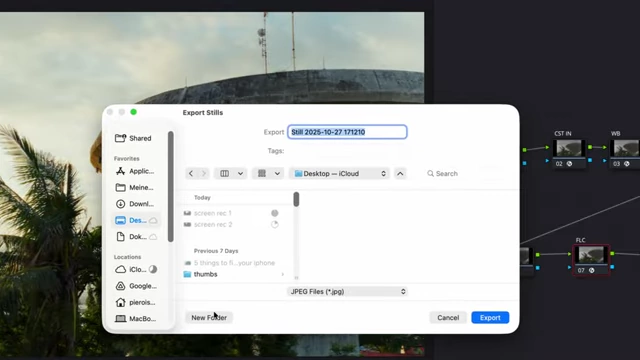Click the grid grouping icon
The image size is (640, 360).
262,173
